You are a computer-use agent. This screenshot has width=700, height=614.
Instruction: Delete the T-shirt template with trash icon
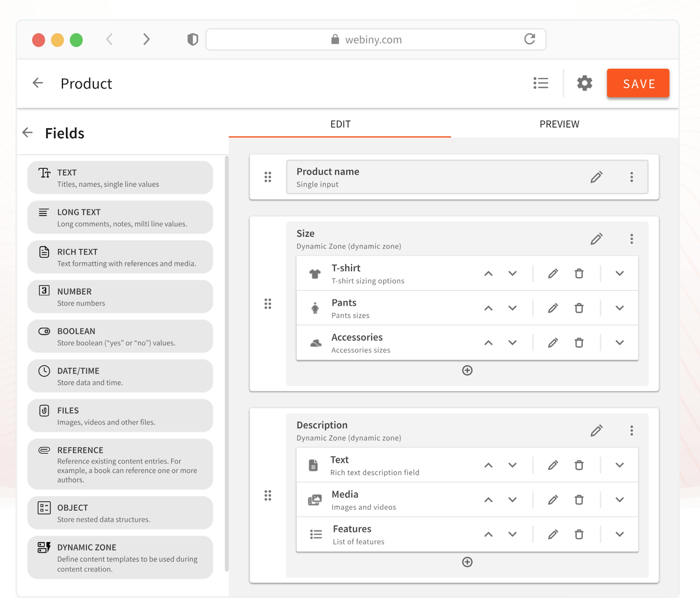click(x=579, y=274)
